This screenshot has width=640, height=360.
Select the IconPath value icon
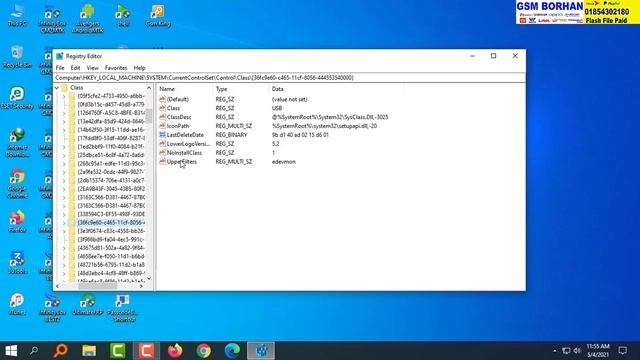(162, 126)
